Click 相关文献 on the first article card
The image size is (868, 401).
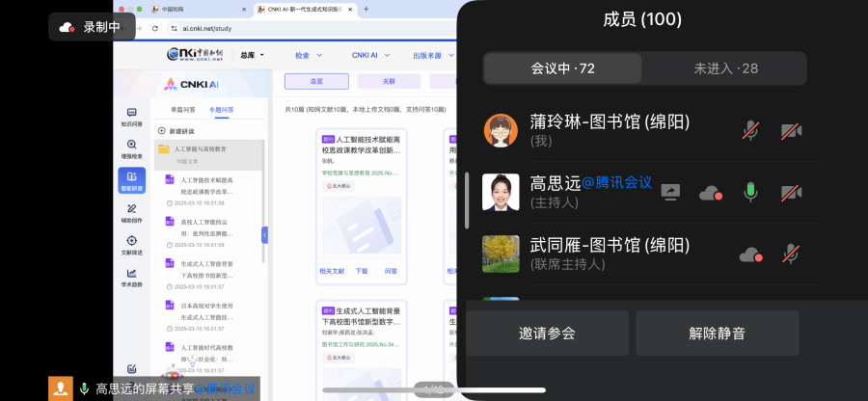332,271
